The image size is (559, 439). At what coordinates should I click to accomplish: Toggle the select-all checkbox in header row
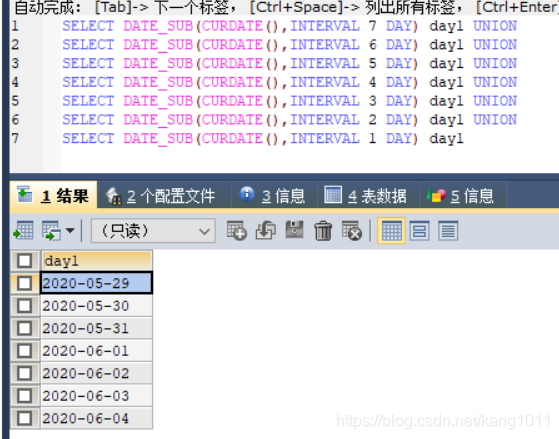[25, 261]
